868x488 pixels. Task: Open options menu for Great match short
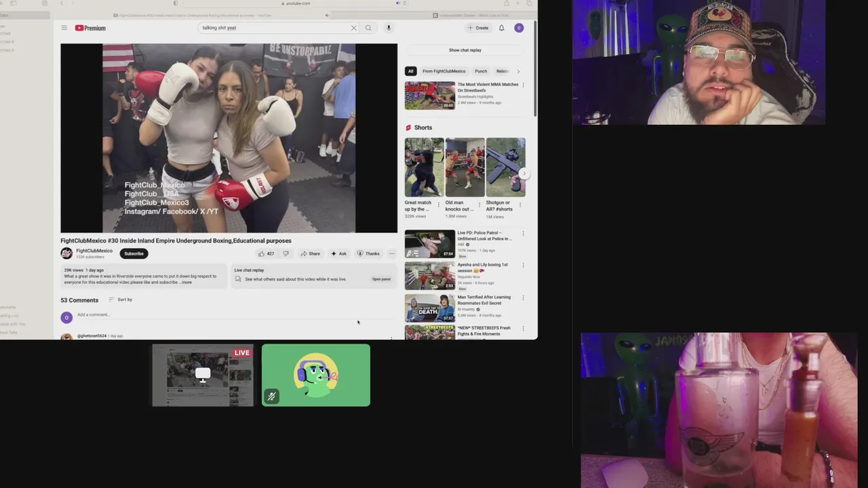click(439, 204)
